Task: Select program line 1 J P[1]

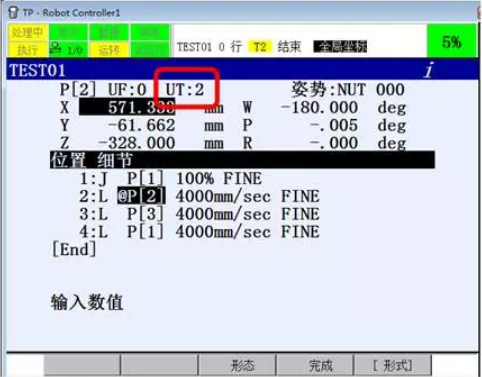Action: (171, 179)
